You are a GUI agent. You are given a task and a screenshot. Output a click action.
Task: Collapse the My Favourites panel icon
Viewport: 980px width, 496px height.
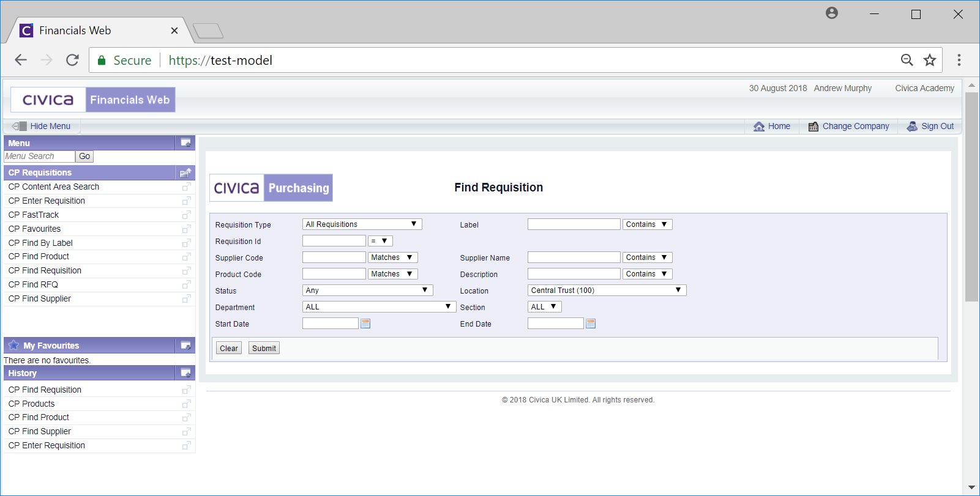(185, 346)
